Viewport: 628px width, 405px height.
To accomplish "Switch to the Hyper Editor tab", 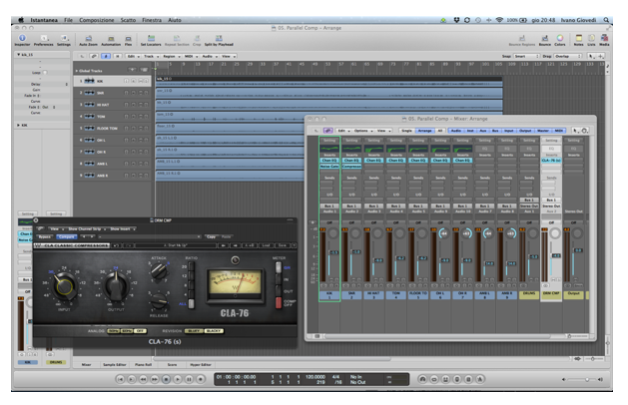I will [x=201, y=365].
